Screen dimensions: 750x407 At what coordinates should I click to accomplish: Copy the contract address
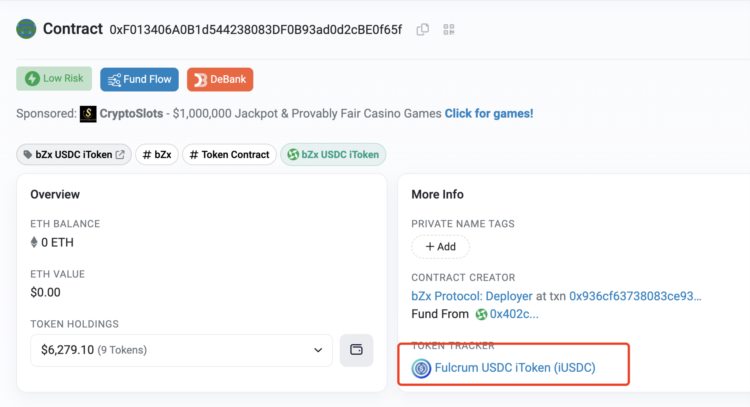[423, 30]
